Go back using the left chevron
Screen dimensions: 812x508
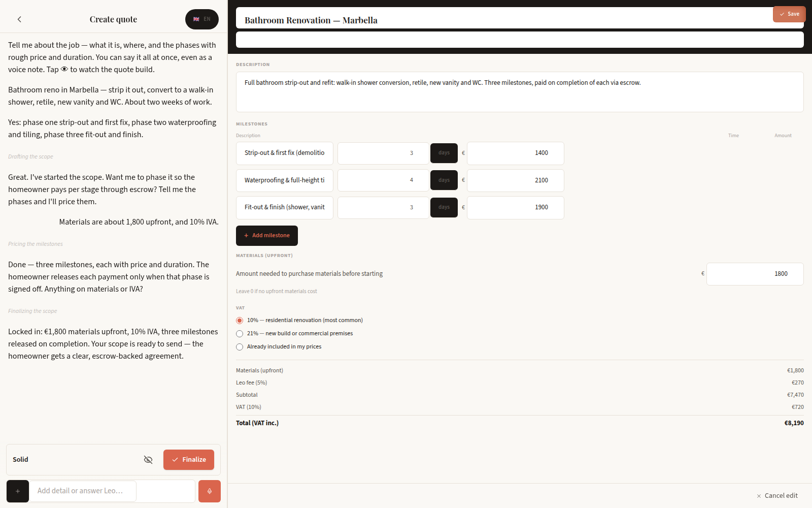tap(19, 19)
